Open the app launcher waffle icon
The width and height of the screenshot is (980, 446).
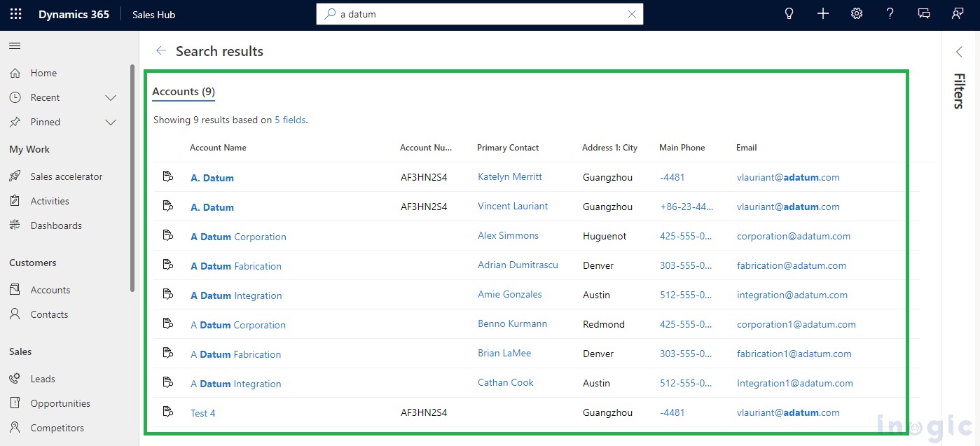click(15, 14)
